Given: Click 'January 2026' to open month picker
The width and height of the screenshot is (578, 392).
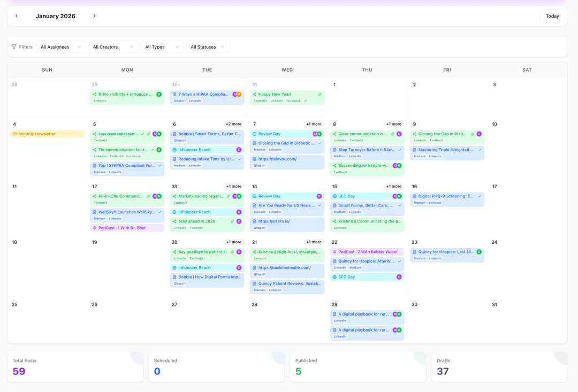Looking at the screenshot, I should [x=56, y=16].
